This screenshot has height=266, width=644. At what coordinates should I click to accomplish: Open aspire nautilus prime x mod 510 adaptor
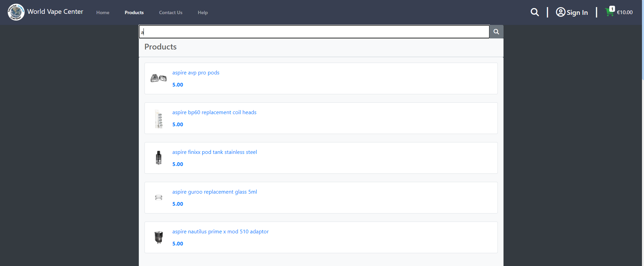220,232
